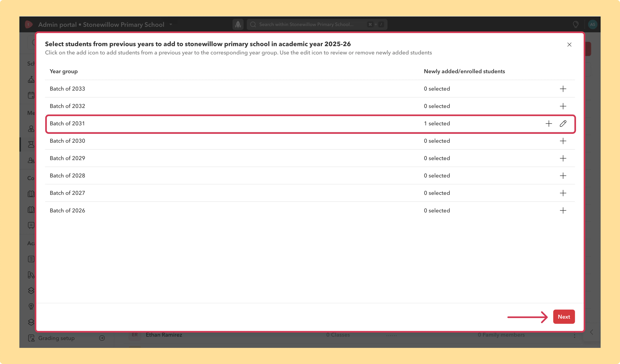The height and width of the screenshot is (364, 620).
Task: Click the app logo in the top bar
Action: pos(29,24)
